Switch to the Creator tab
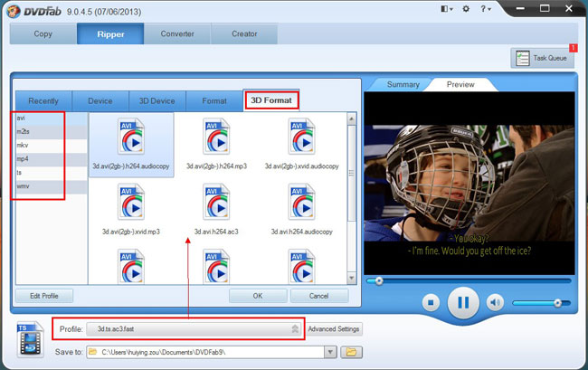Image resolution: width=588 pixels, height=370 pixels. 244,33
